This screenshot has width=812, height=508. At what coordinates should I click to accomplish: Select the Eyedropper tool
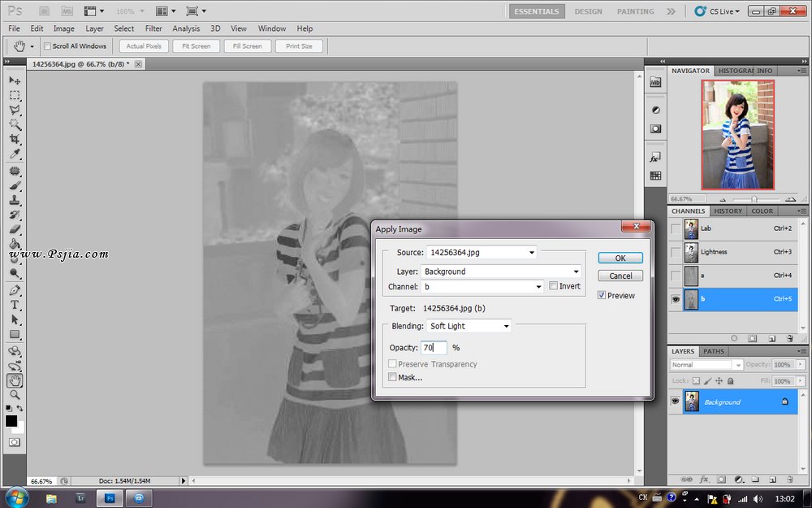(x=15, y=154)
